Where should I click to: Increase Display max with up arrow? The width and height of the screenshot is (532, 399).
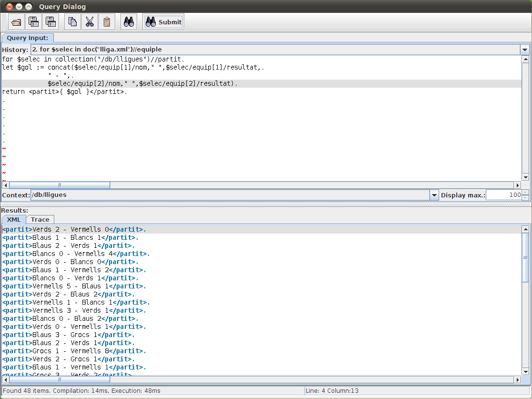(x=525, y=193)
